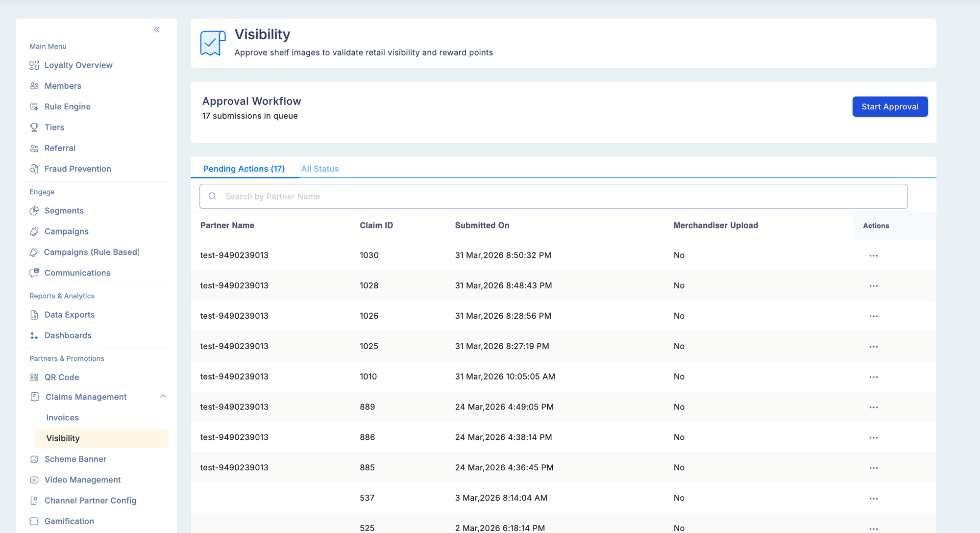Click the Referral icon
Viewport: 980px width, 533px height.
point(34,148)
